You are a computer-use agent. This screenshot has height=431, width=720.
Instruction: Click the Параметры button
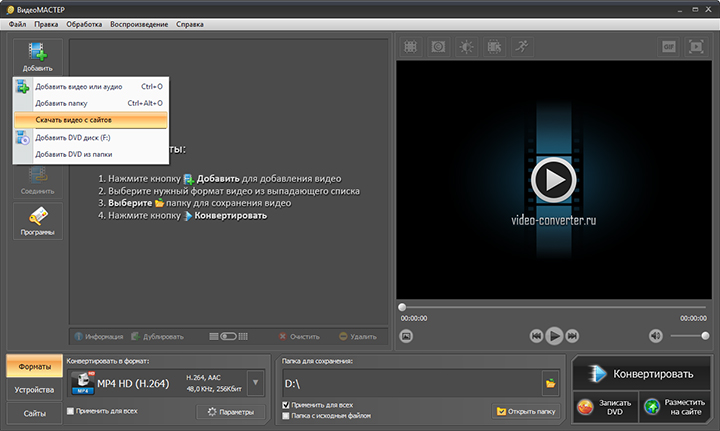(231, 412)
